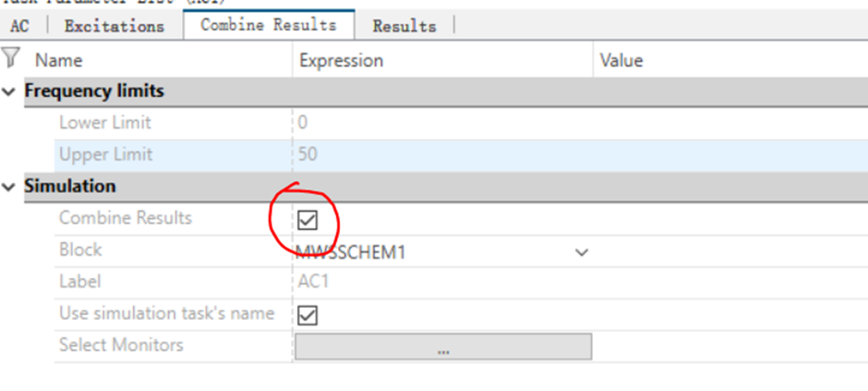Select the Lower Limit row label
Image resolution: width=868 pixels, height=391 pixels.
click(104, 122)
